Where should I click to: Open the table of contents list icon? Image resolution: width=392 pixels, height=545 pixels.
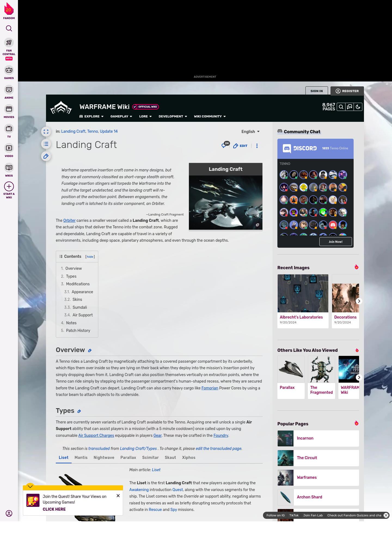click(46, 144)
